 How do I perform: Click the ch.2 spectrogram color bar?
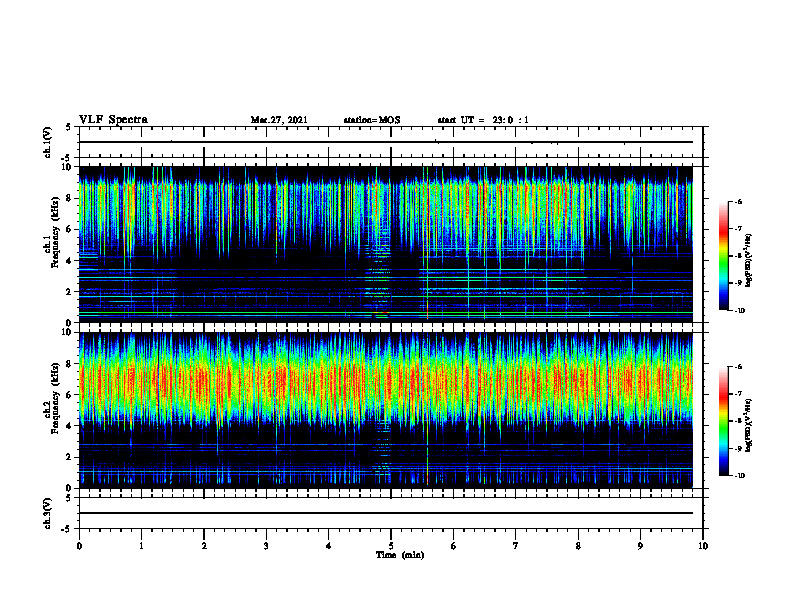pos(723,421)
